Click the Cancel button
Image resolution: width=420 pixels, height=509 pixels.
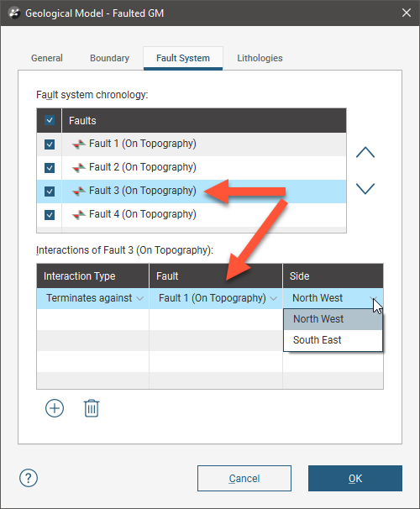point(244,478)
